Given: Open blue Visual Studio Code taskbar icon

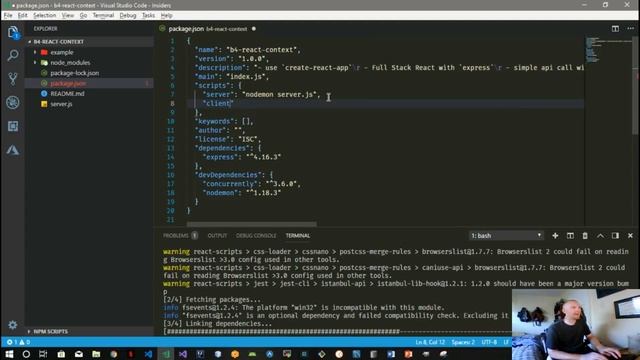Looking at the screenshot, I should point(148,354).
